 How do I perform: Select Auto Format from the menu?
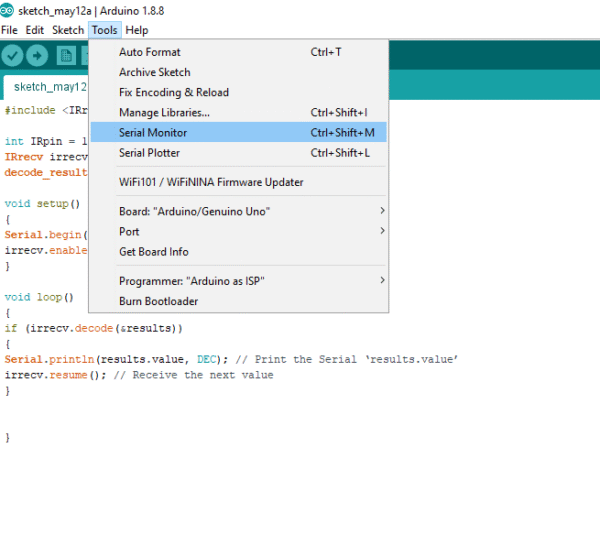(150, 52)
